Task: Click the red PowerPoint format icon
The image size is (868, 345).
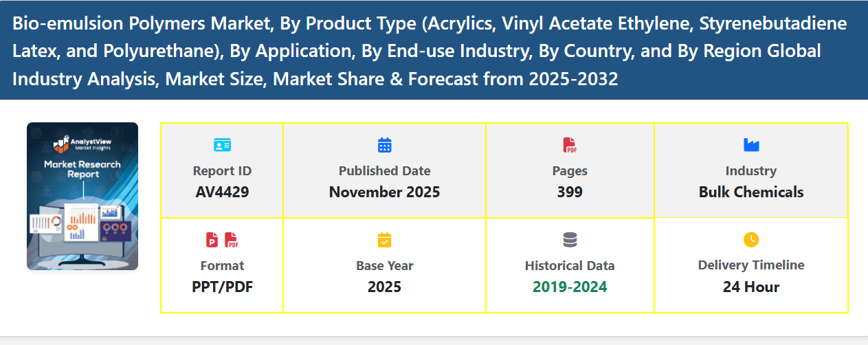Action: [x=212, y=240]
